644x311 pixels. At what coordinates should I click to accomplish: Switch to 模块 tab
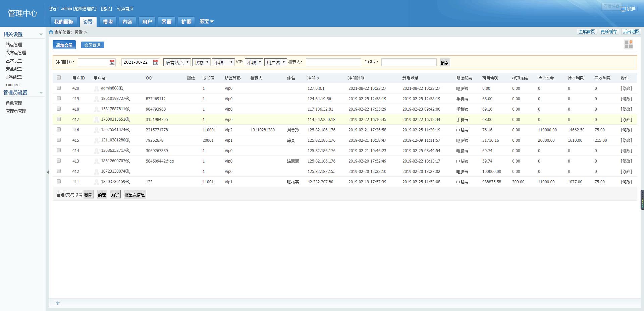pyautogui.click(x=108, y=22)
